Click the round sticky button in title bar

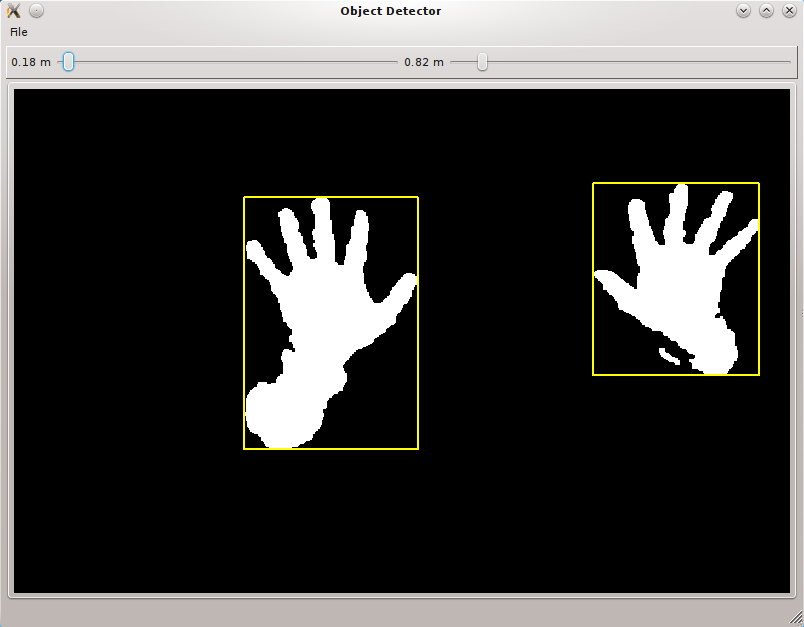pyautogui.click(x=36, y=10)
